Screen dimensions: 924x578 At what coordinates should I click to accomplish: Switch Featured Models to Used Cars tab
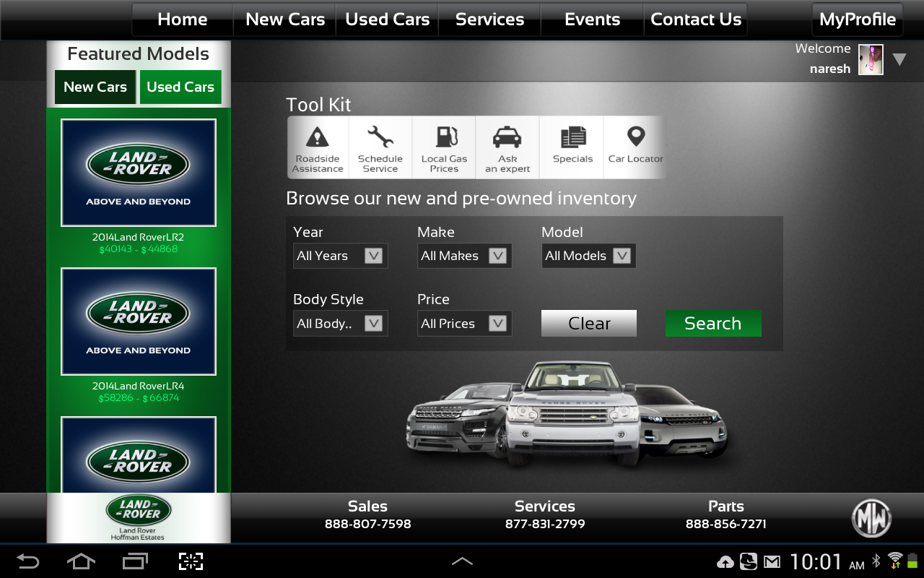click(180, 87)
